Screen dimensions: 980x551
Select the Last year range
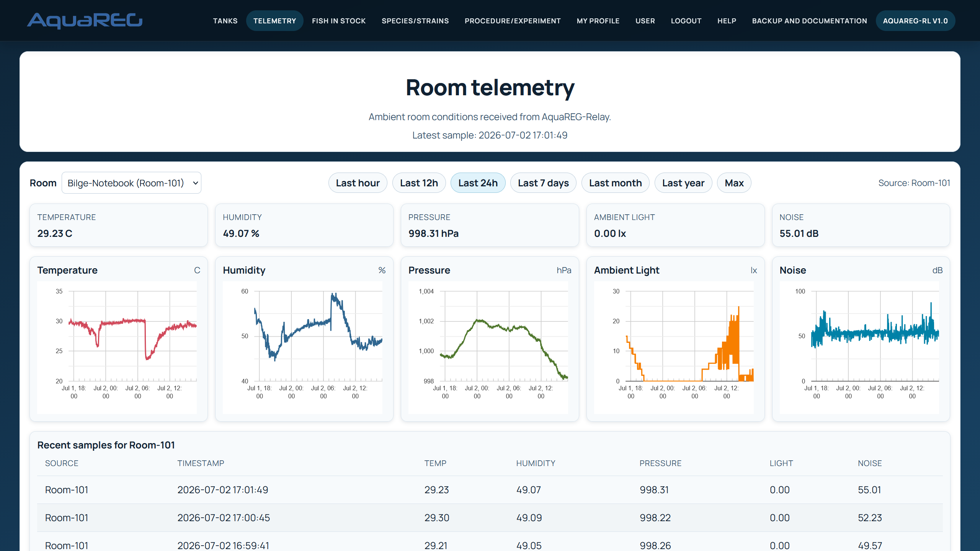(683, 183)
